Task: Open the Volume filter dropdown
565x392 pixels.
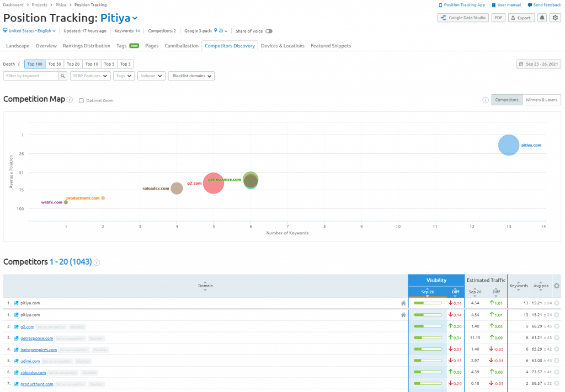Action: 151,76
